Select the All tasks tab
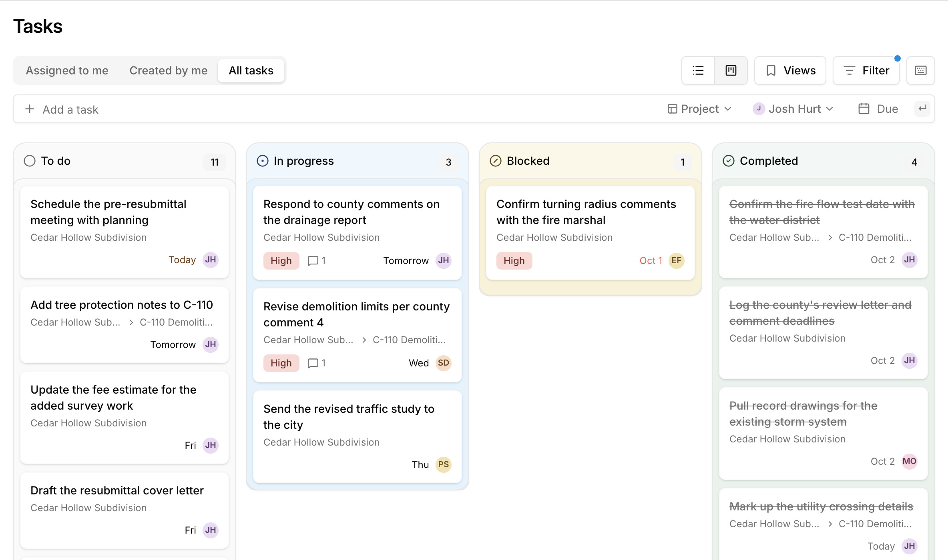Image resolution: width=948 pixels, height=560 pixels. coord(251,70)
